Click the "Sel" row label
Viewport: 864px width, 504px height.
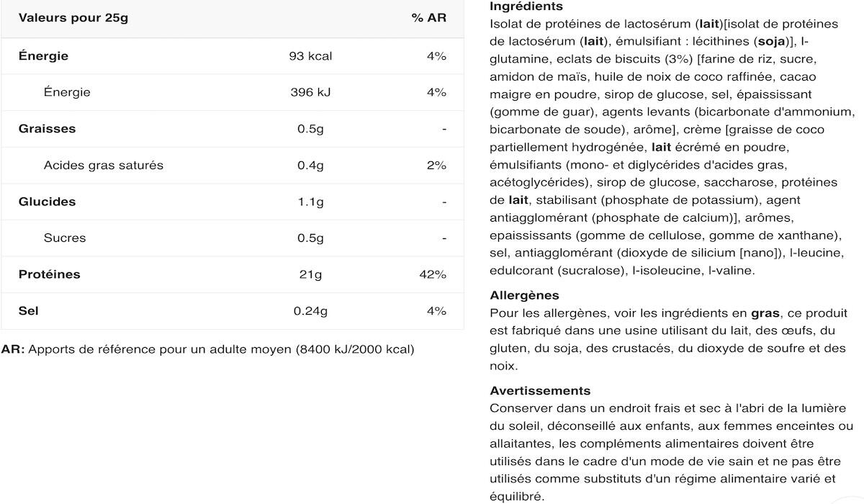click(28, 311)
